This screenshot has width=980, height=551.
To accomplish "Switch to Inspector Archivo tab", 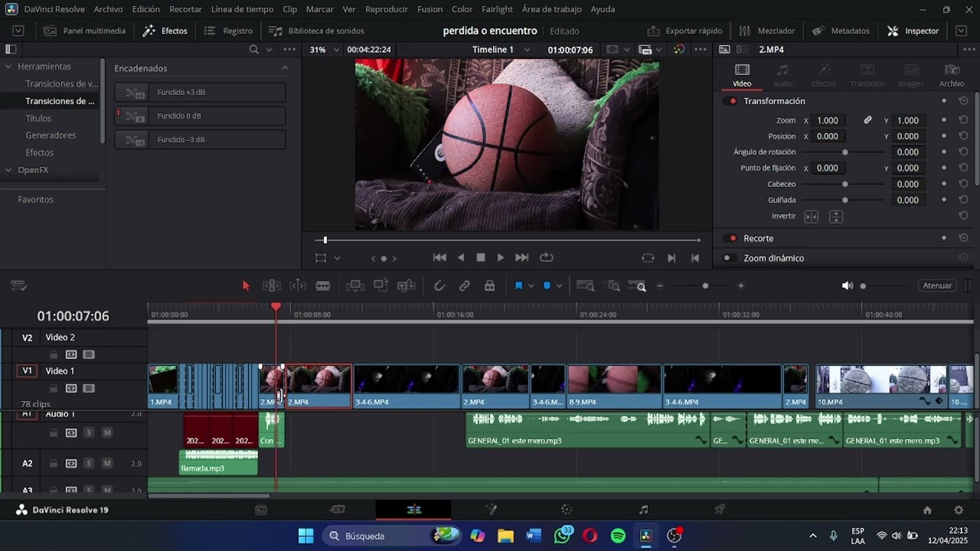I will [952, 75].
